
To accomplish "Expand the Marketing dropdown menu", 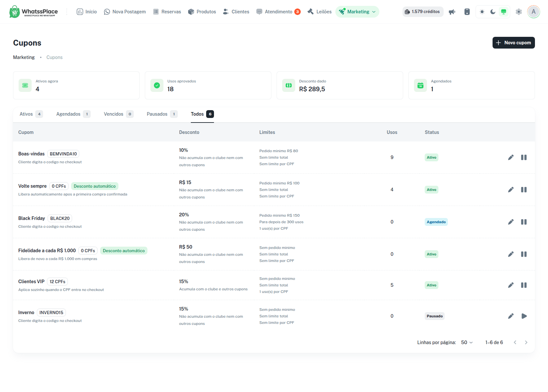I will pyautogui.click(x=357, y=12).
